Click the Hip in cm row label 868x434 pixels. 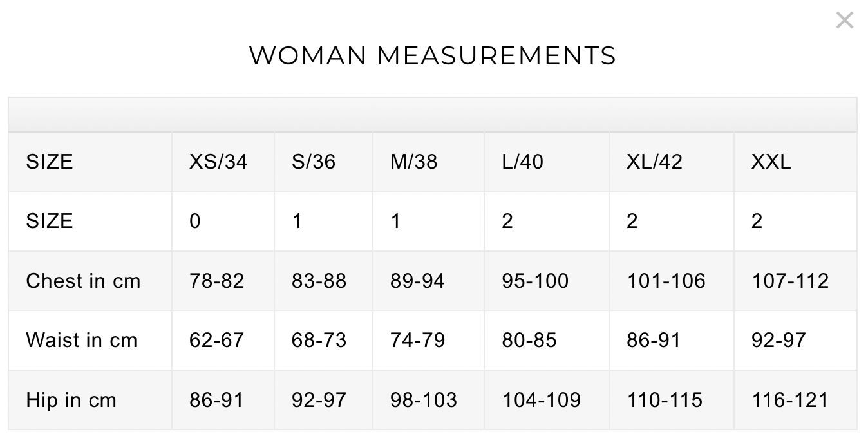71,400
